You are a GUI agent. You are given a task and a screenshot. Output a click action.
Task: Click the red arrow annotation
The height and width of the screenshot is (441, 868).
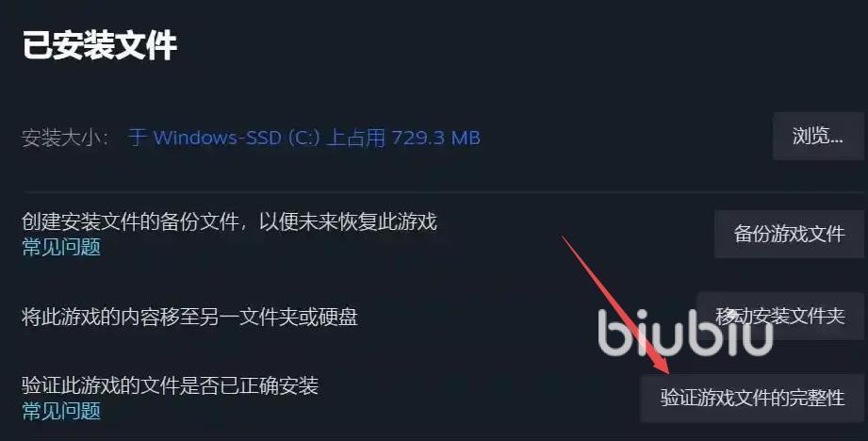tap(615, 305)
